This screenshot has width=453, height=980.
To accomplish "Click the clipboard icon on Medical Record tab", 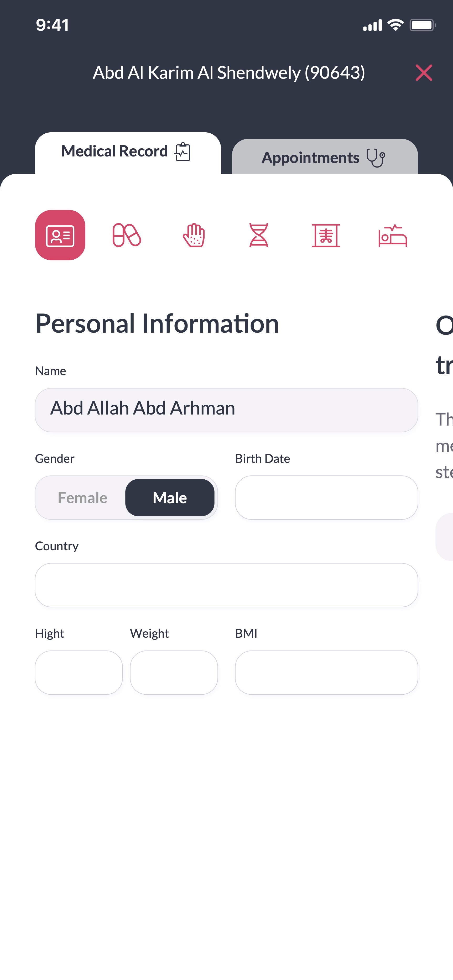I will [183, 152].
